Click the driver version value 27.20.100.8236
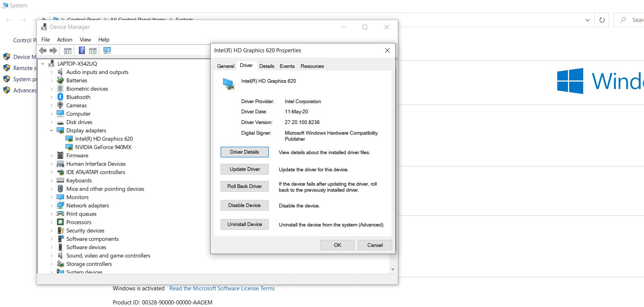644x307 pixels. point(302,122)
